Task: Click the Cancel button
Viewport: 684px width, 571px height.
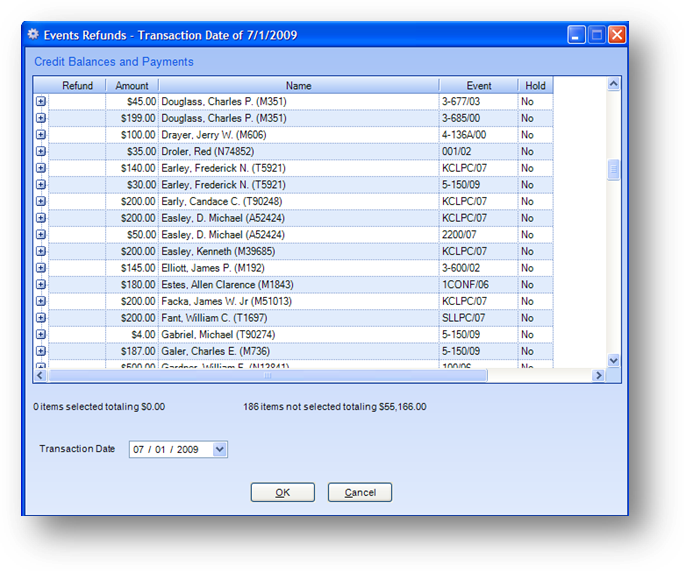Action: pos(359,492)
